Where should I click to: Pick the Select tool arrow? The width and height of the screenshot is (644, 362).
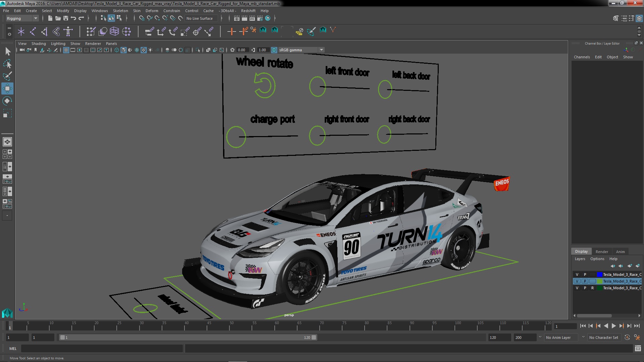(7, 51)
